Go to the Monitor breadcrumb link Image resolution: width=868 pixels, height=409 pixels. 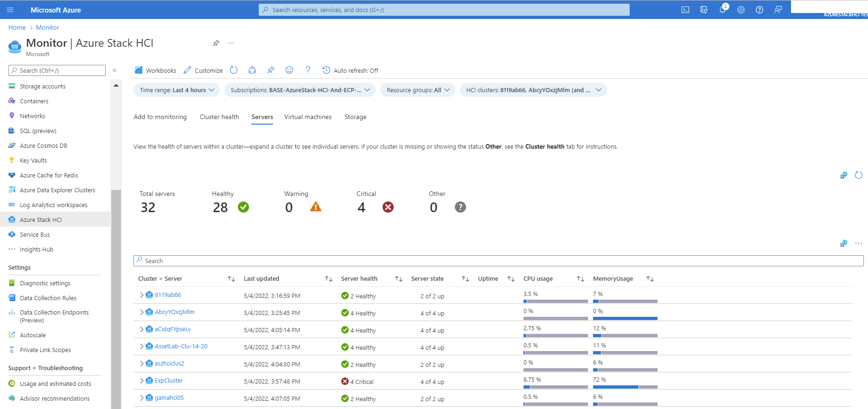(x=48, y=27)
